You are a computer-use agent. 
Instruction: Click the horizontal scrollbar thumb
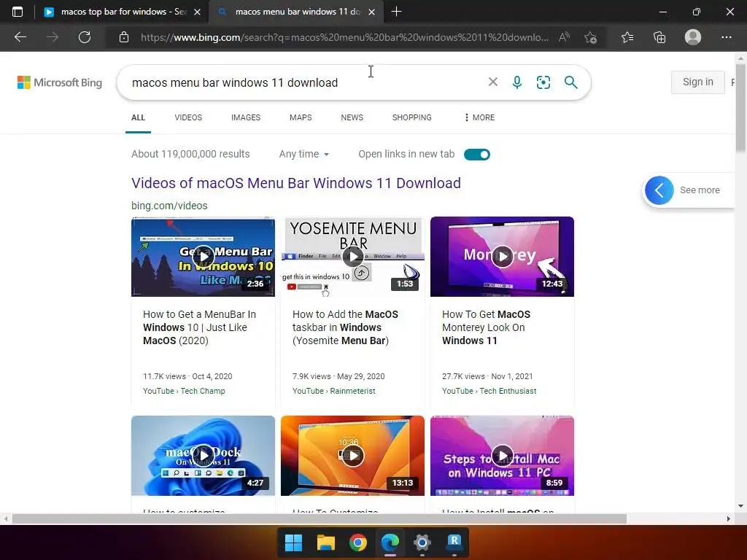coord(320,518)
